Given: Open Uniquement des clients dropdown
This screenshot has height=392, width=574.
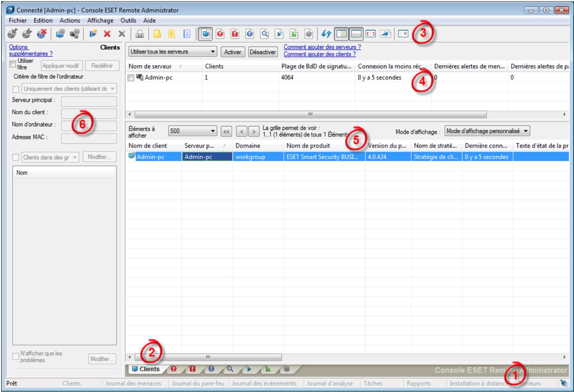Looking at the screenshot, I should pos(69,89).
